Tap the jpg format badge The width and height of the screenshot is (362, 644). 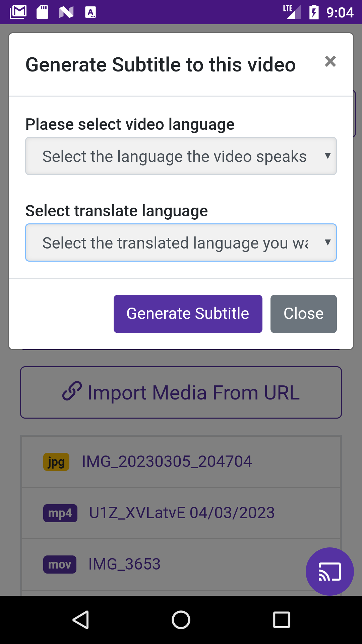[56, 462]
